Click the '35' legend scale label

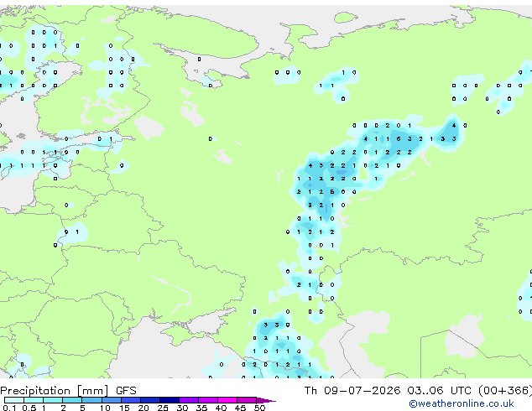[201, 408]
